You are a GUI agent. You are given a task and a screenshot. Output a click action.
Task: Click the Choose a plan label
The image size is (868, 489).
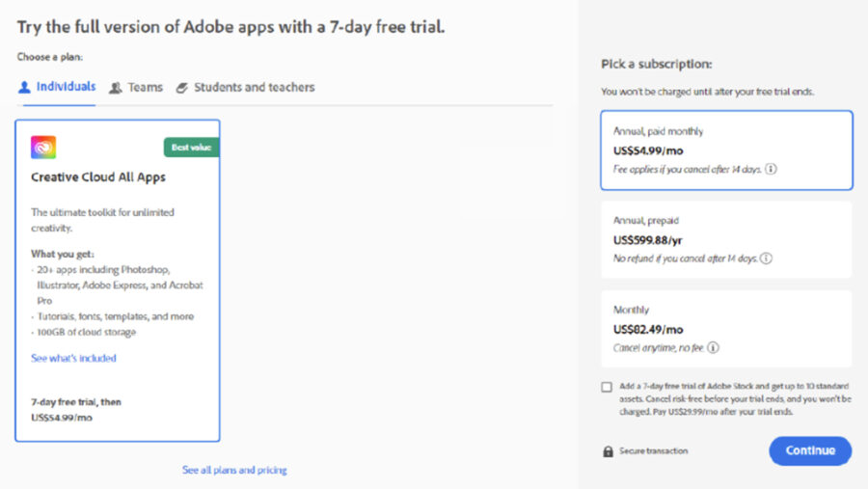(x=50, y=57)
